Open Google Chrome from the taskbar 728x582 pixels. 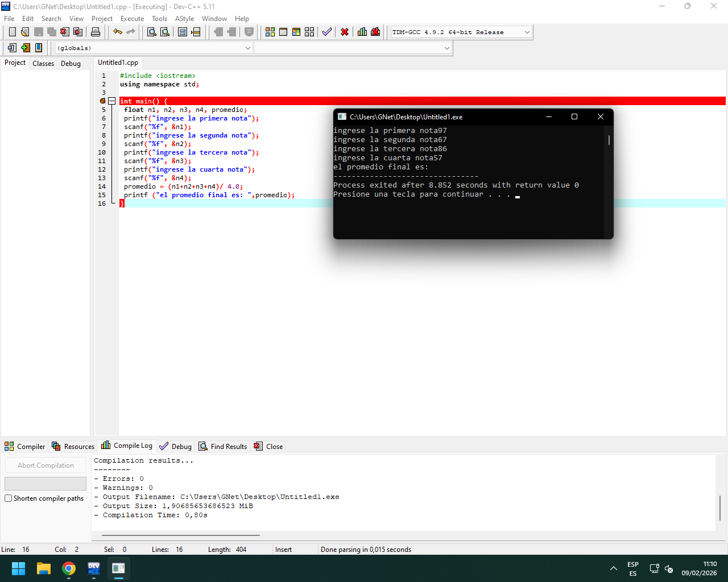69,568
